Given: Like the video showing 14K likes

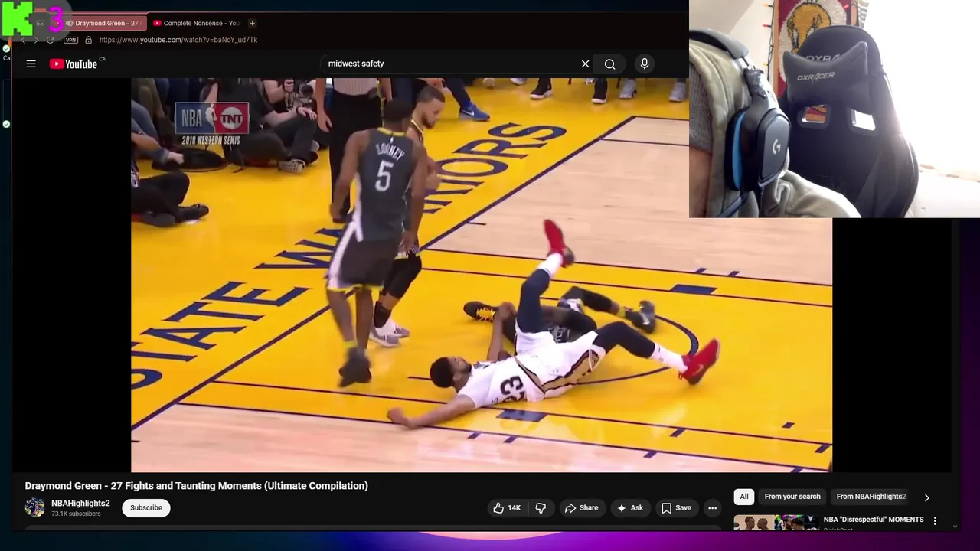Looking at the screenshot, I should 507,508.
